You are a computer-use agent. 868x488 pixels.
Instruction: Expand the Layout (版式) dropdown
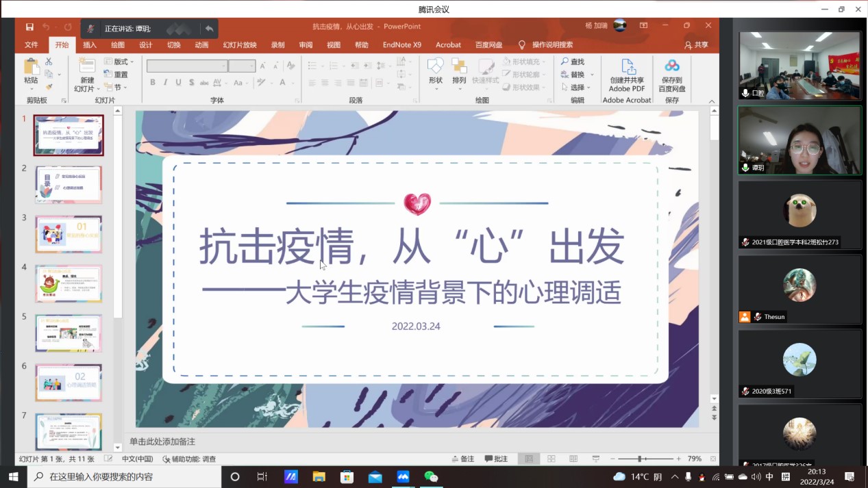(120, 62)
